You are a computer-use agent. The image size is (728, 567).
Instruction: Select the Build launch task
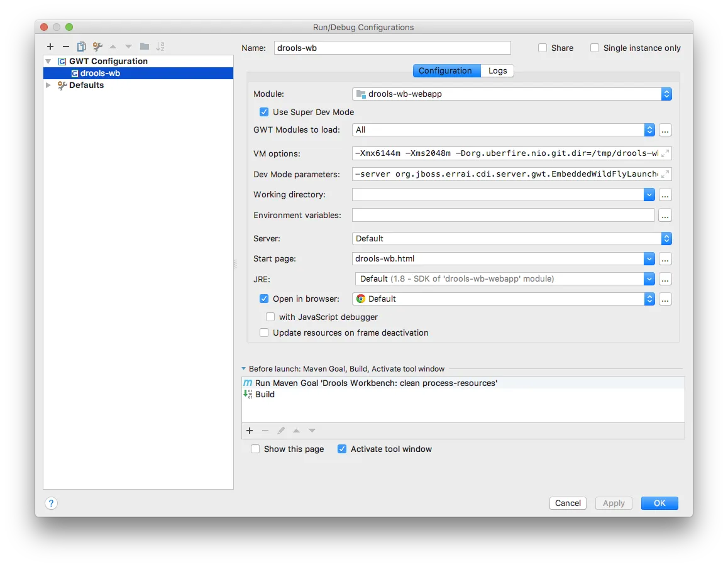click(463, 394)
